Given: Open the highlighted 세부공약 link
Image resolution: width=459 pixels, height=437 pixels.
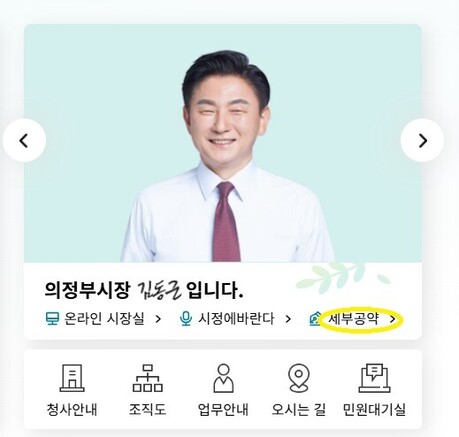Looking at the screenshot, I should 354,319.
